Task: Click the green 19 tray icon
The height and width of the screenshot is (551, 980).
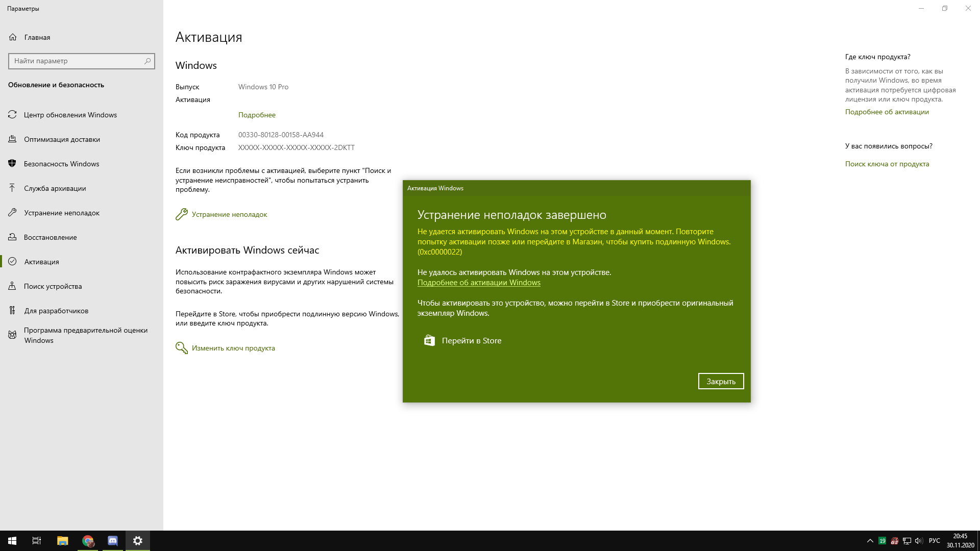Action: point(882,541)
